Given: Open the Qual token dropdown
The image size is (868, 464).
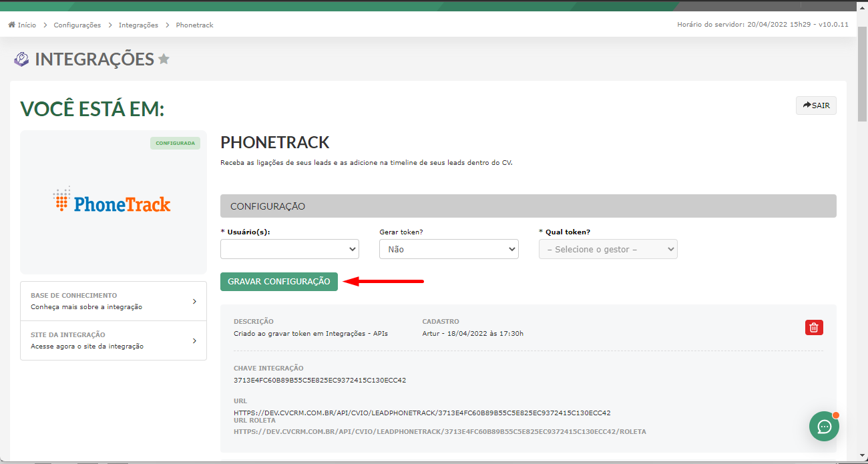Looking at the screenshot, I should click(x=608, y=249).
